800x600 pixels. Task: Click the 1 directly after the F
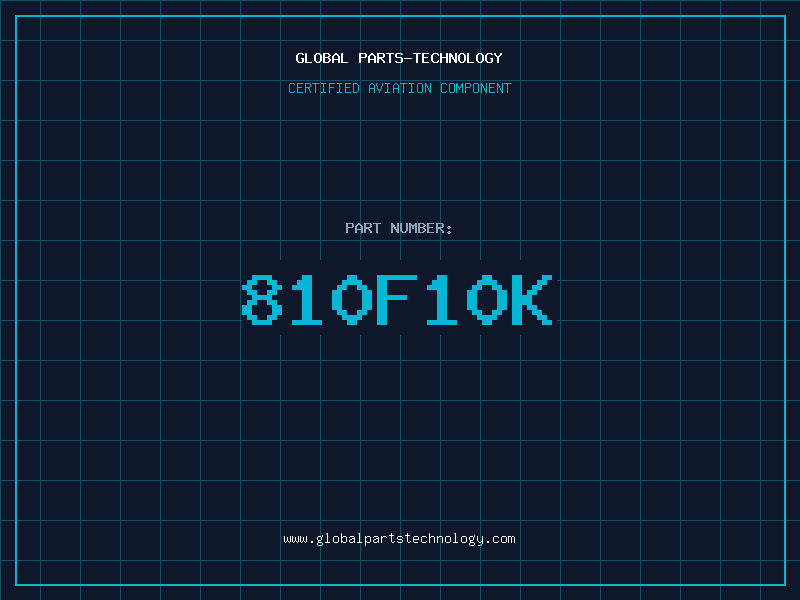point(441,300)
